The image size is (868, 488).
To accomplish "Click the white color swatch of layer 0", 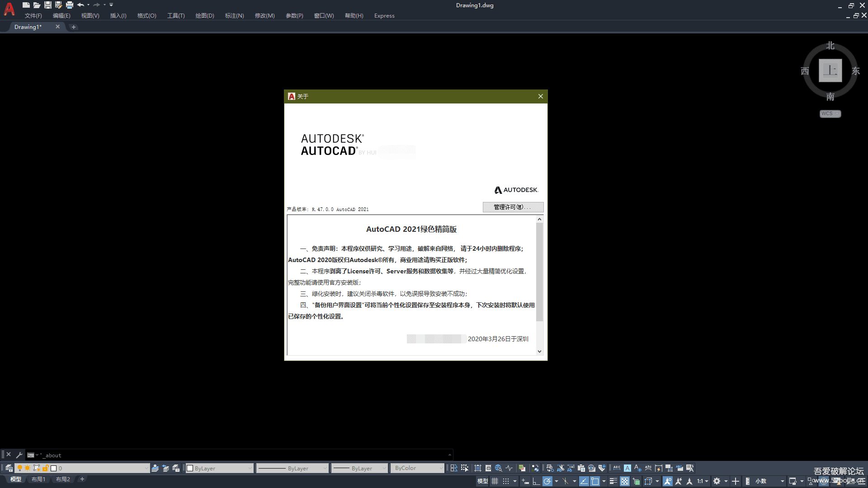I will click(x=53, y=468).
